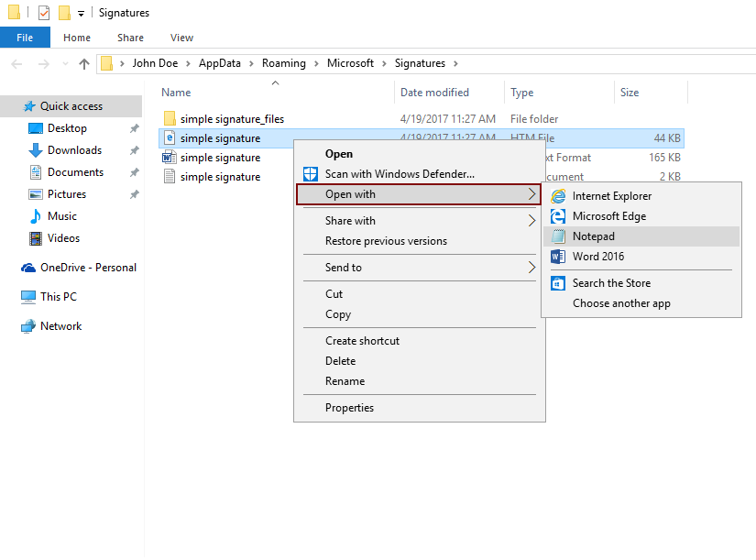
Task: Unpin Documents using its pin icon
Action: (135, 172)
